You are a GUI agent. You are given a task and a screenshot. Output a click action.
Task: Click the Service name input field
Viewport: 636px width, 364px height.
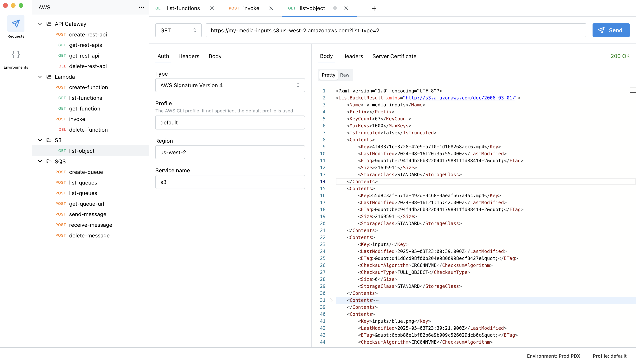[x=230, y=182]
